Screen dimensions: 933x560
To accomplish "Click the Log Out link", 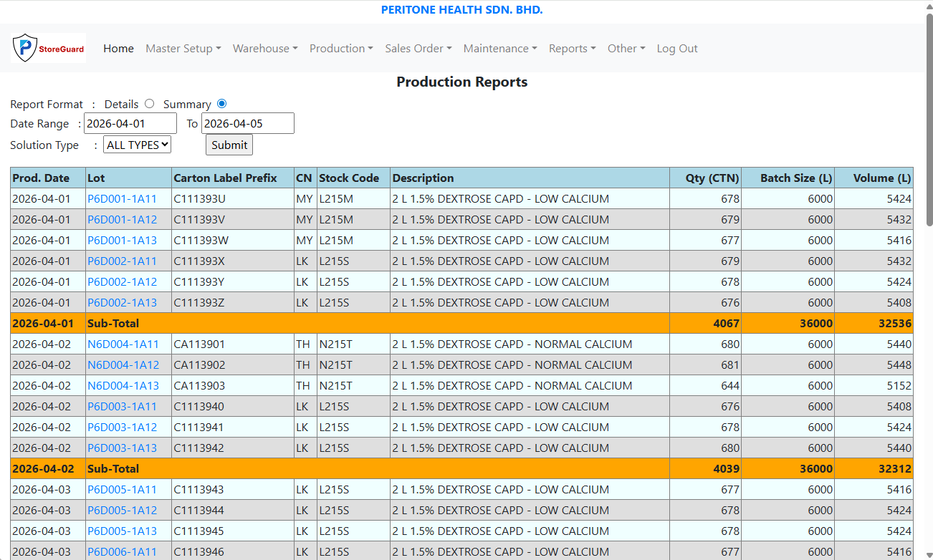I will click(x=676, y=49).
